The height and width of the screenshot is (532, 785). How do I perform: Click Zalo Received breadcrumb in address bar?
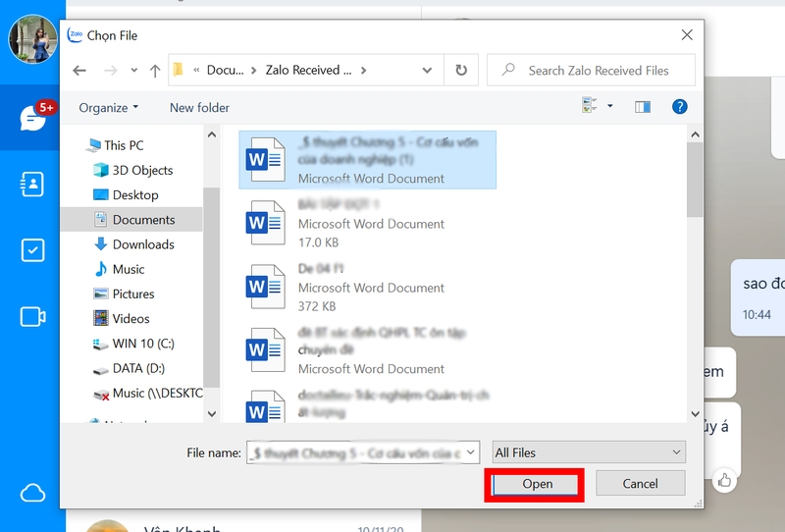(x=308, y=70)
